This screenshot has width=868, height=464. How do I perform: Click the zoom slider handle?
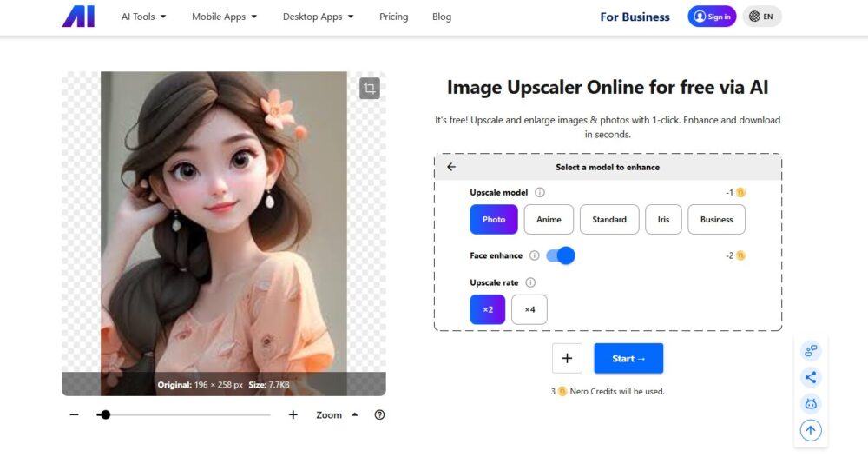pos(105,414)
